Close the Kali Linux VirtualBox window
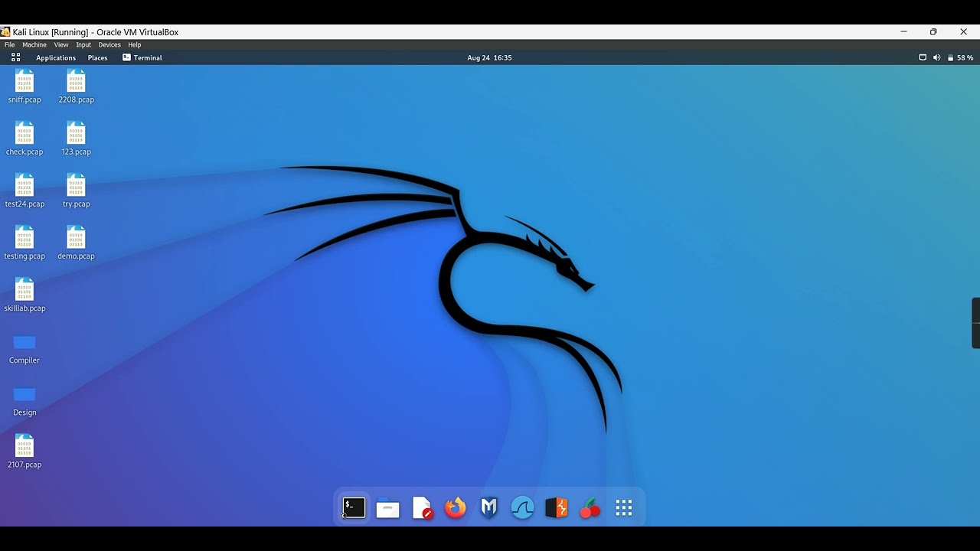 coord(963,32)
